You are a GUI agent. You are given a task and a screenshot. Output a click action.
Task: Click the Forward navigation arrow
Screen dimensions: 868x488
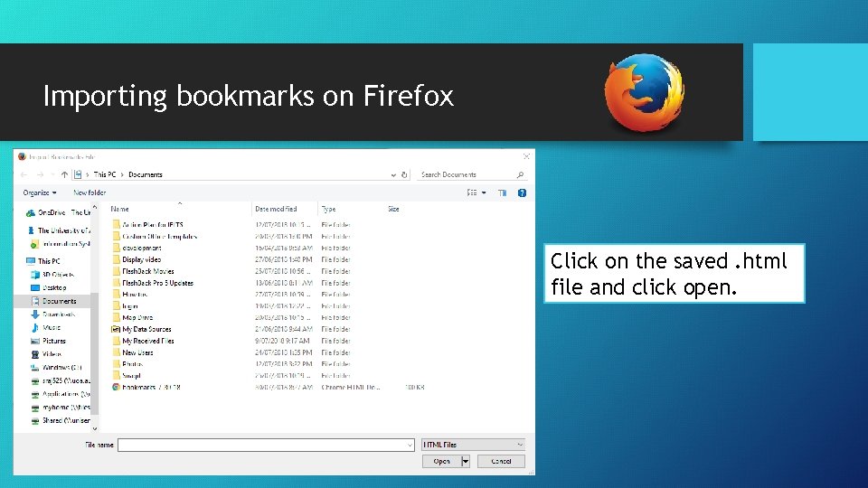tap(40, 174)
